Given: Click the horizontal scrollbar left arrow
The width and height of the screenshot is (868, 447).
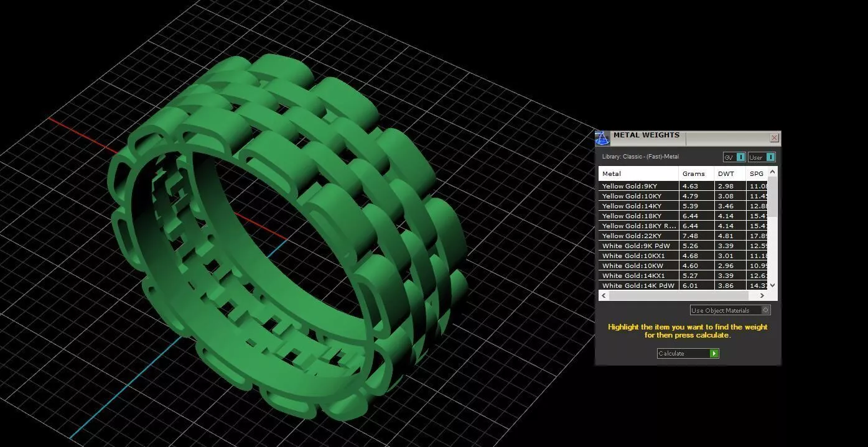Looking at the screenshot, I should click(x=604, y=296).
